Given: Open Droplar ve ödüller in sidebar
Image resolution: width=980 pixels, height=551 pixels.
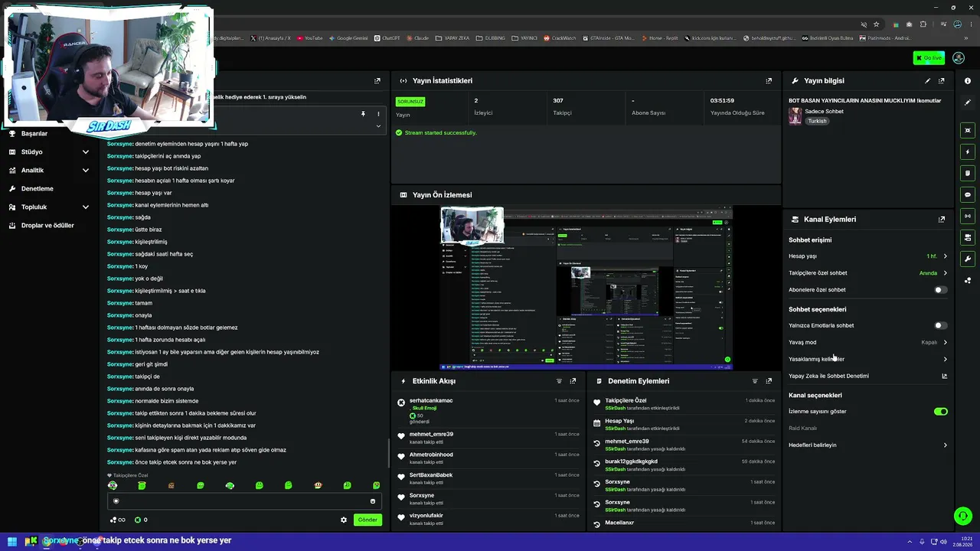Looking at the screenshot, I should (x=49, y=225).
